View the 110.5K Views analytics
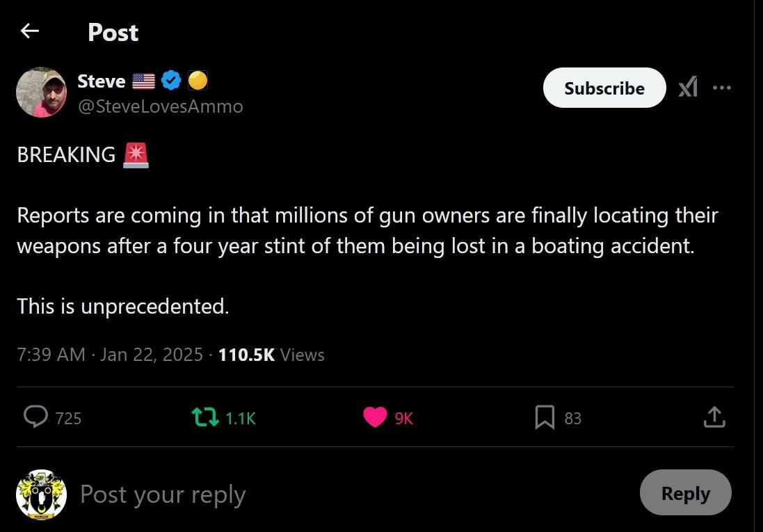Viewport: 763px width, 532px height. tap(271, 355)
